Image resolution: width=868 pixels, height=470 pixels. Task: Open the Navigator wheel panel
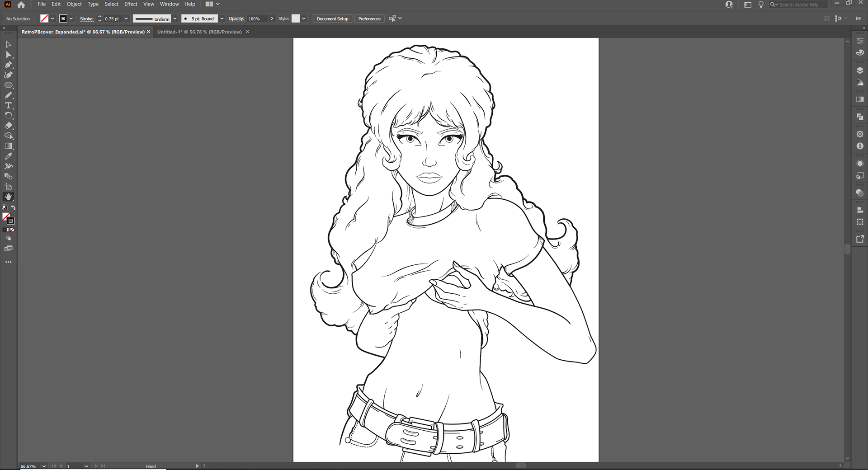coord(860,134)
